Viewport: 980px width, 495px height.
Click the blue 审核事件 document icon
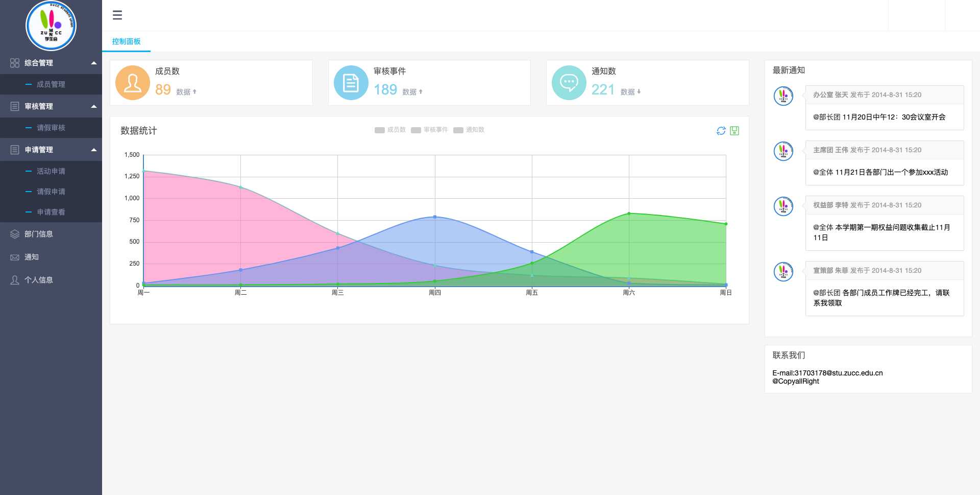[x=351, y=83]
